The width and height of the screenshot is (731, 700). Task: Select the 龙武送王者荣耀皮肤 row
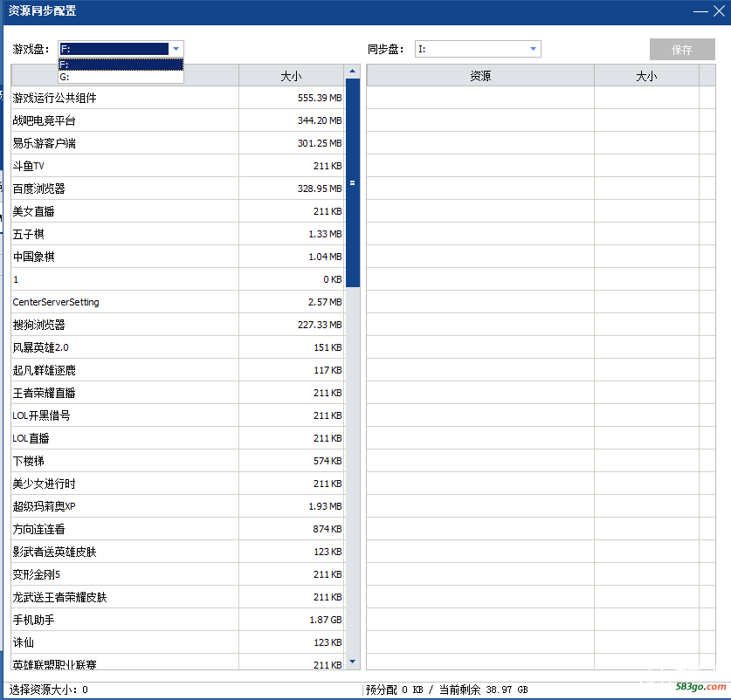(177, 597)
